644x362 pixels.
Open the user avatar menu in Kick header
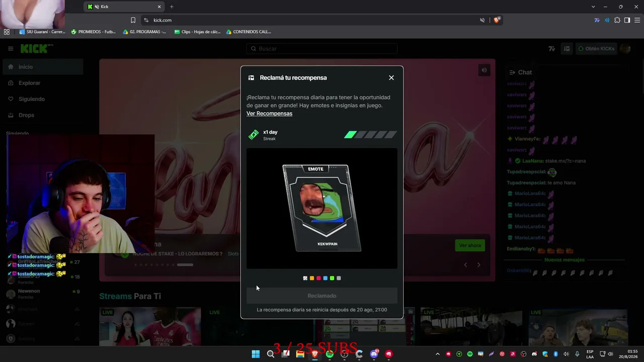[625, 49]
